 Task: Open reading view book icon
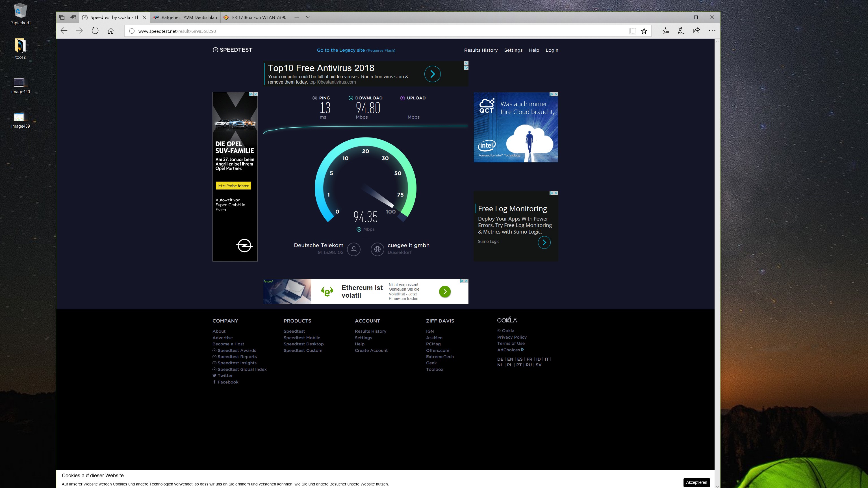coord(632,31)
